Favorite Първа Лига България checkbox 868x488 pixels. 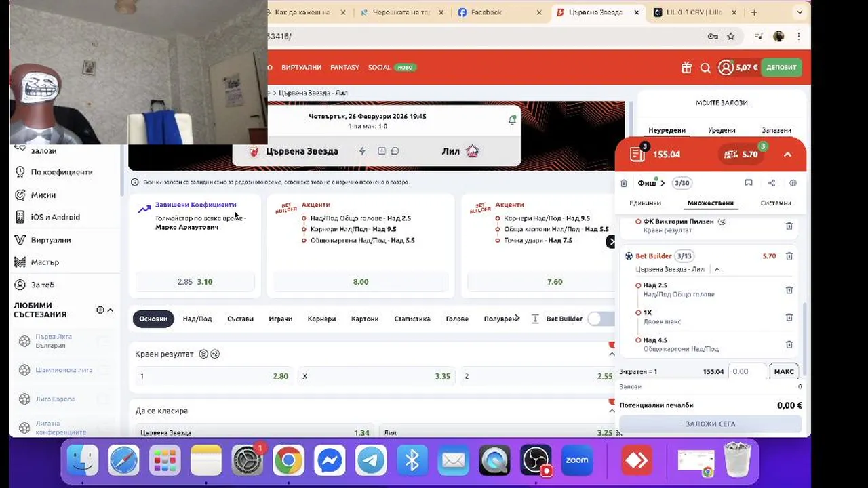pos(104,342)
